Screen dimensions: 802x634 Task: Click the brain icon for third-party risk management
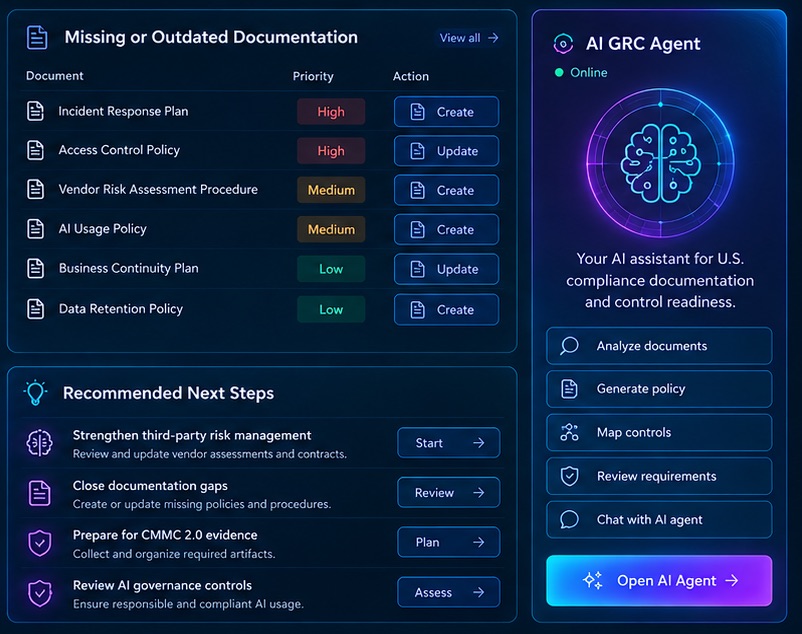click(39, 443)
